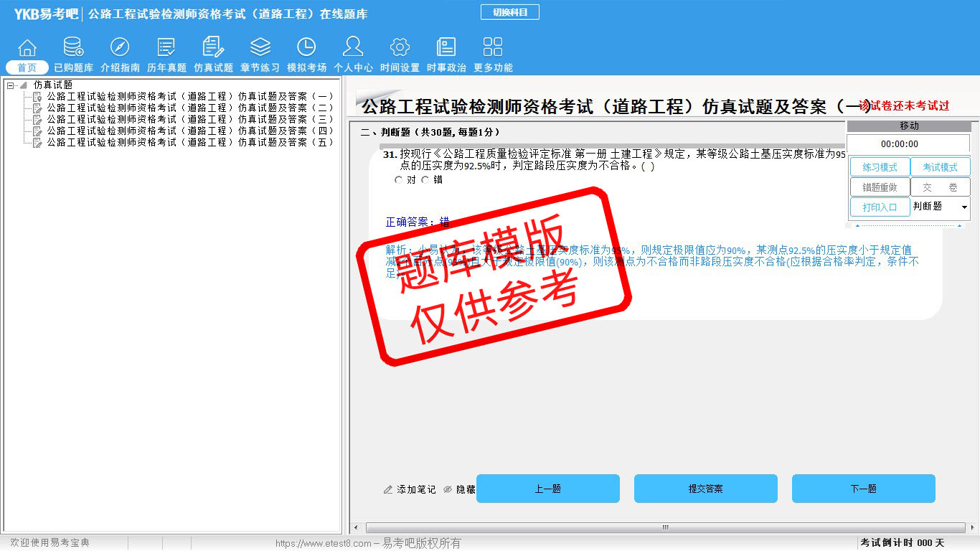Switch to 练习模式 practice mode

tap(880, 167)
